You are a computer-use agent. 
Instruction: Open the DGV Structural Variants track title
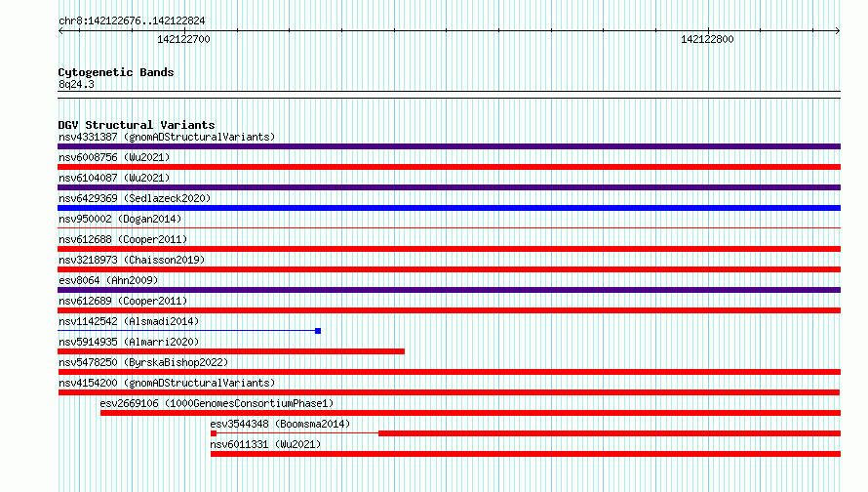coord(137,125)
